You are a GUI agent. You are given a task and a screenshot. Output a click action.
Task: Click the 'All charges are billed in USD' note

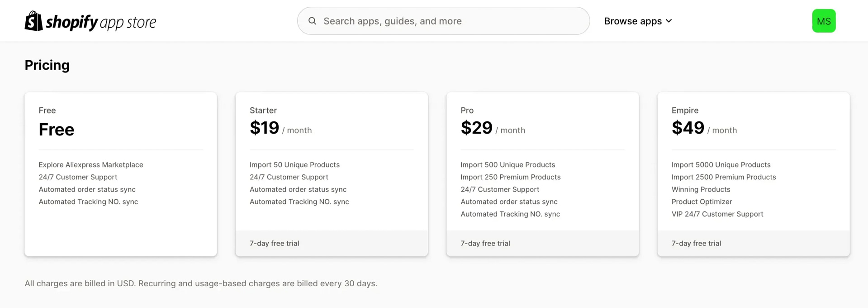[201, 284]
